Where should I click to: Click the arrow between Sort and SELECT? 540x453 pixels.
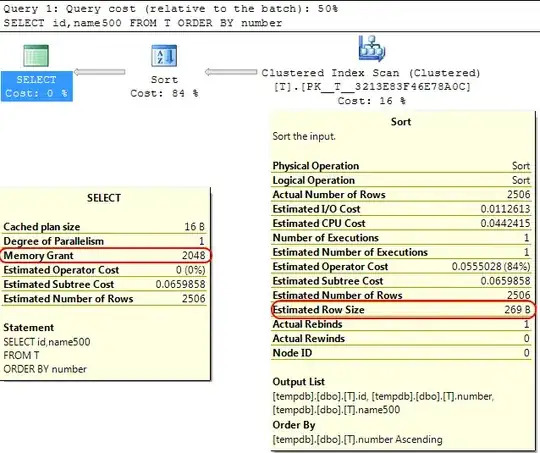100,72
